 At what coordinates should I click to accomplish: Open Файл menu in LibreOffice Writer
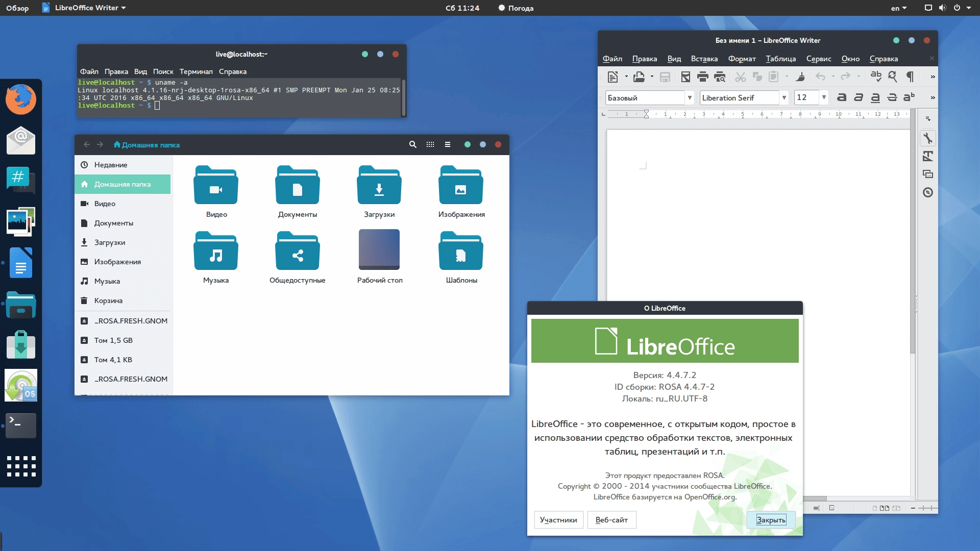612,59
